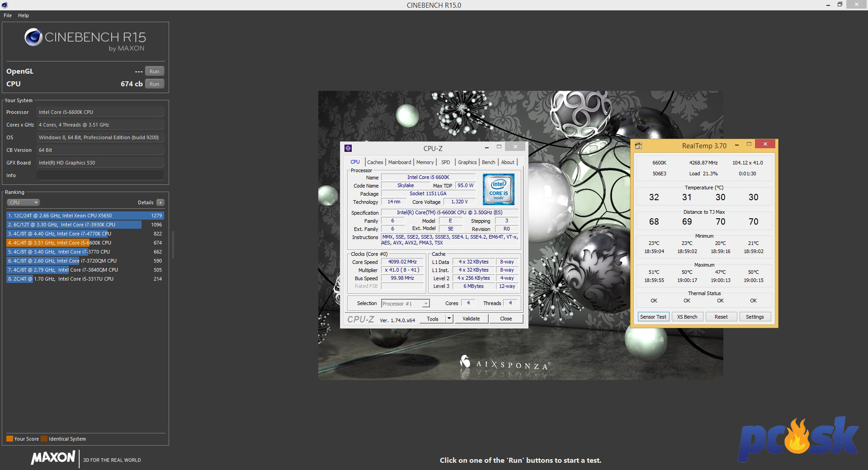The width and height of the screenshot is (868, 470).
Task: Close the RealTemp window
Action: pyautogui.click(x=765, y=144)
